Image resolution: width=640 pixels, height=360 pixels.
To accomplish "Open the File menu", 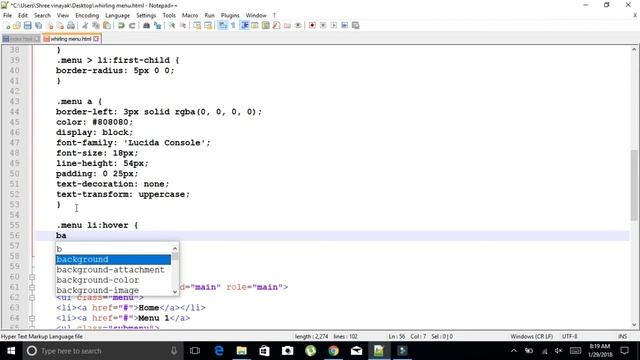I will coord(7,15).
